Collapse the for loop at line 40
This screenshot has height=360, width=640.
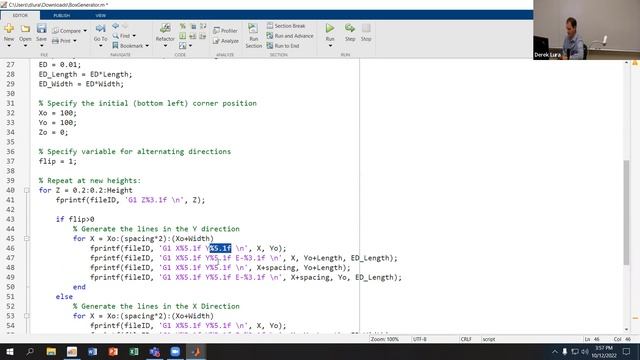pyautogui.click(x=27, y=190)
